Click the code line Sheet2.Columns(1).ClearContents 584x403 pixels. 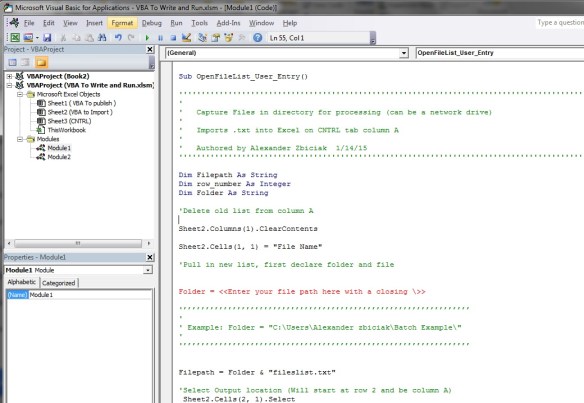tap(248, 229)
